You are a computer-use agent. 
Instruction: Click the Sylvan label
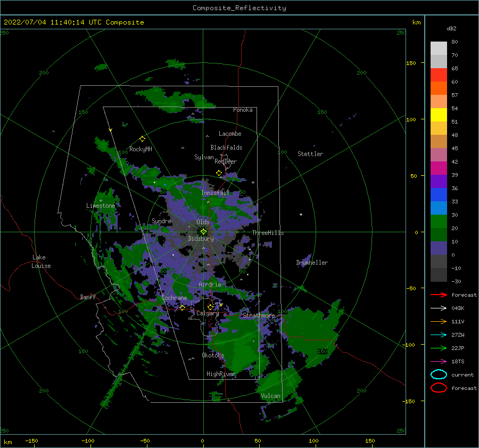click(x=204, y=157)
